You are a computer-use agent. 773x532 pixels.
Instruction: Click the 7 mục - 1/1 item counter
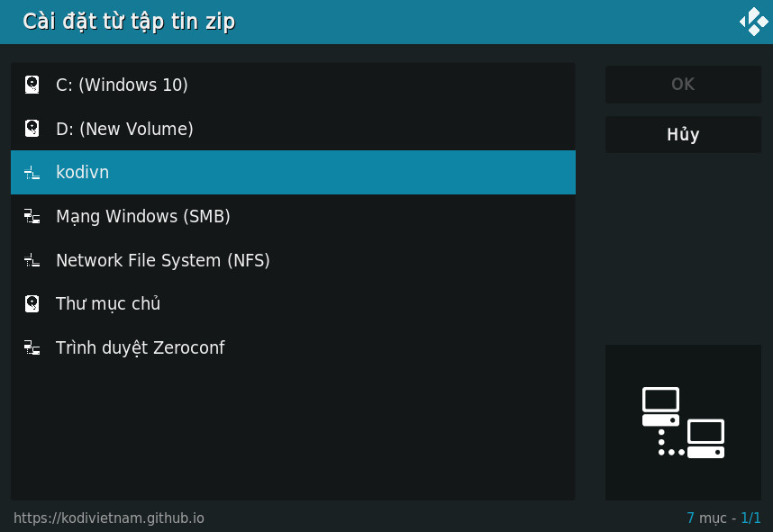click(723, 518)
